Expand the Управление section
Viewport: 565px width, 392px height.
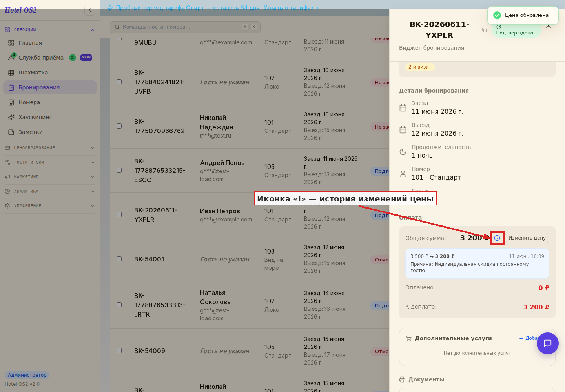(x=50, y=206)
